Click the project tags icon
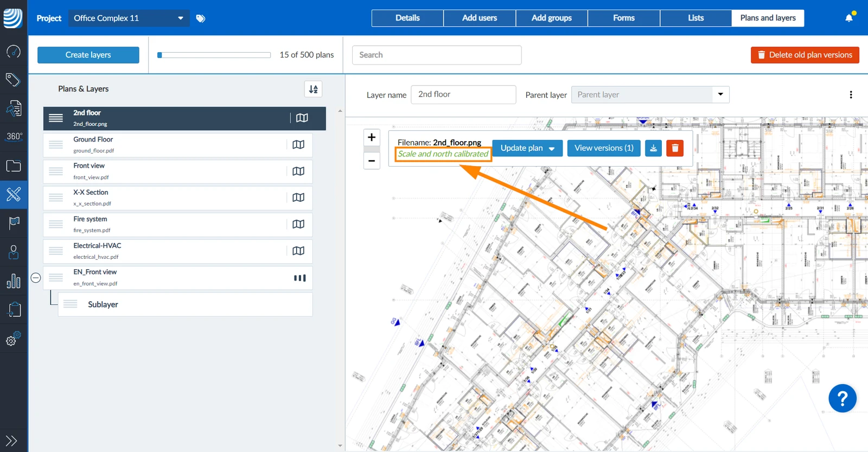 point(201,18)
